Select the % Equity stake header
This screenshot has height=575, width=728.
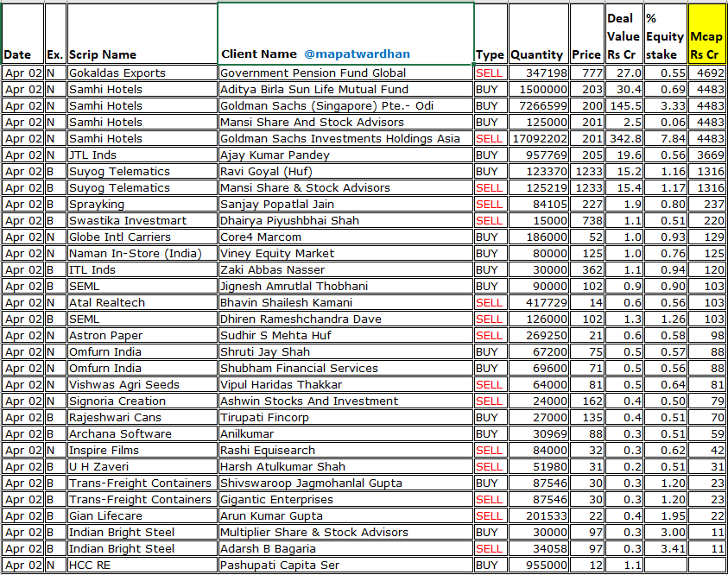(x=665, y=34)
